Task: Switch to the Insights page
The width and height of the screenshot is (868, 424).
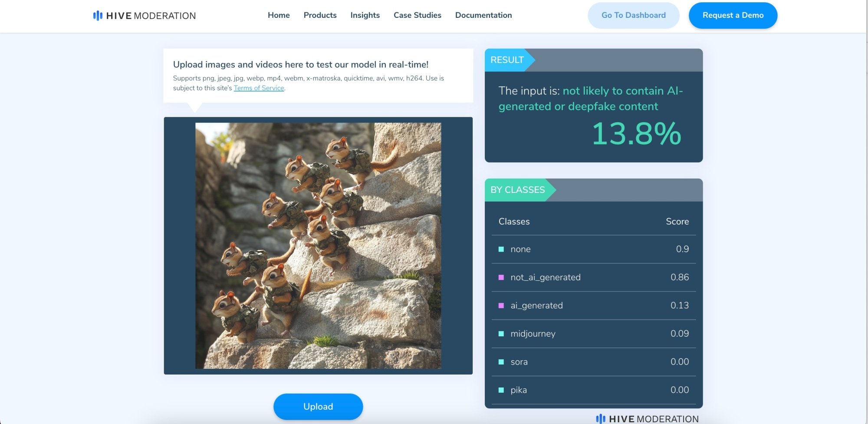Action: (365, 15)
